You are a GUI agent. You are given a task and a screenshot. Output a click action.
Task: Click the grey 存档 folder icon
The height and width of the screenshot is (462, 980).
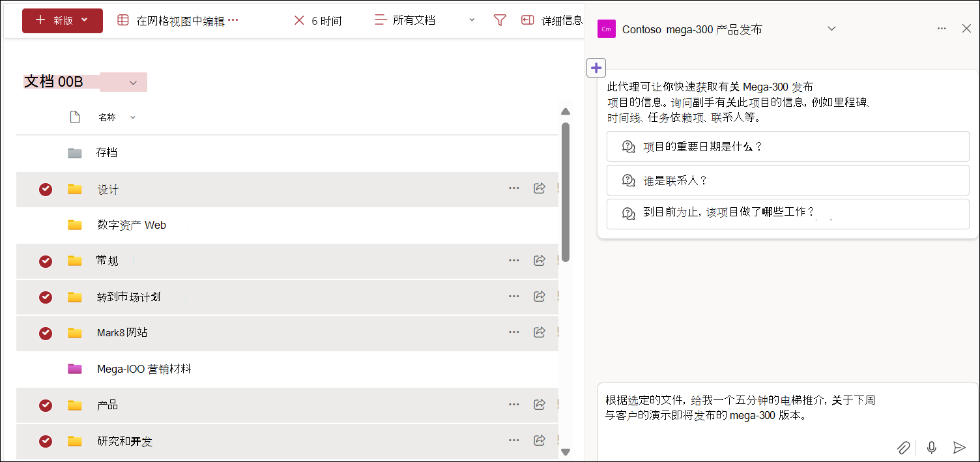coord(75,153)
